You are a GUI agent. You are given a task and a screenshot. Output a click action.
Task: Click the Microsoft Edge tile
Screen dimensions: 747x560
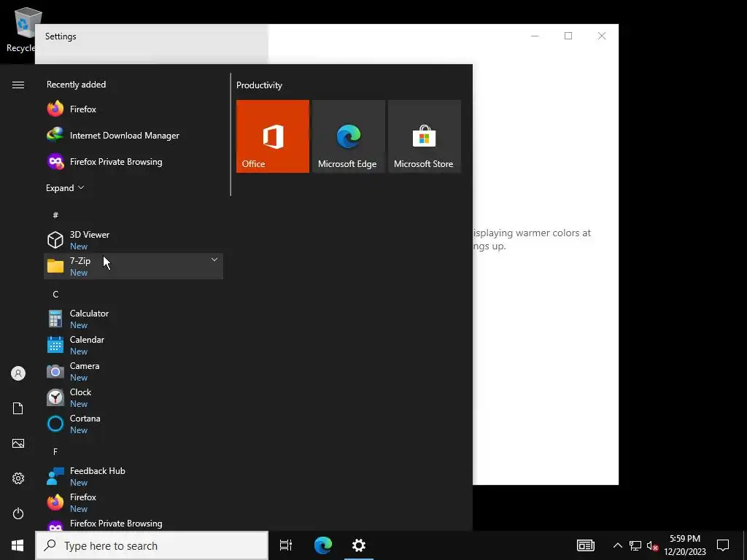(x=348, y=136)
